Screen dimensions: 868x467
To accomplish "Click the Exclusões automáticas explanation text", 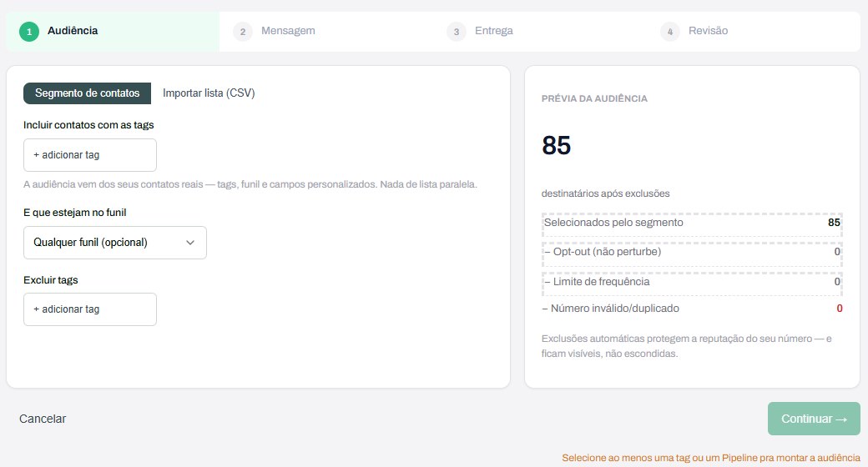I will pos(686,346).
